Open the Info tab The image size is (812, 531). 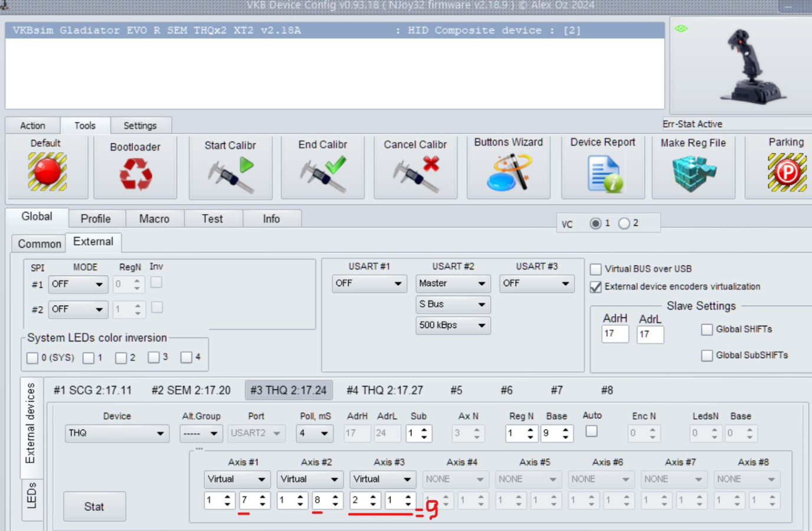(x=271, y=219)
